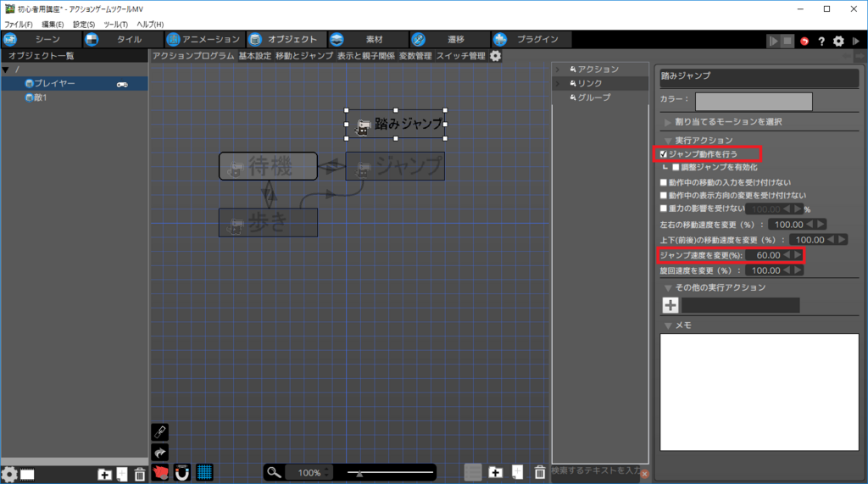The height and width of the screenshot is (484, 868).
Task: Collapse the メモ section
Action: tap(668, 325)
